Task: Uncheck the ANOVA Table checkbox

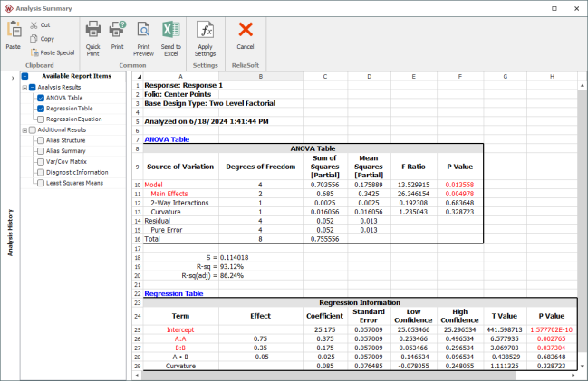Action: (41, 98)
